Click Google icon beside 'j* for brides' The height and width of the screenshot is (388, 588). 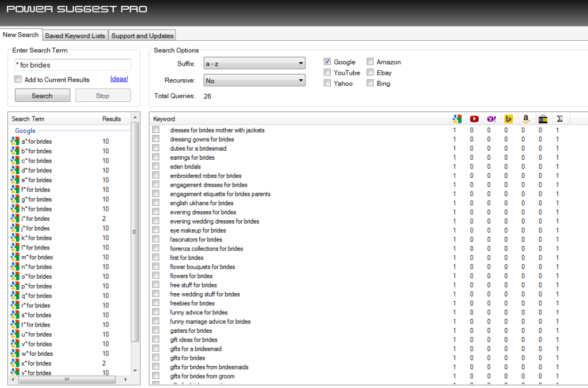(15, 228)
